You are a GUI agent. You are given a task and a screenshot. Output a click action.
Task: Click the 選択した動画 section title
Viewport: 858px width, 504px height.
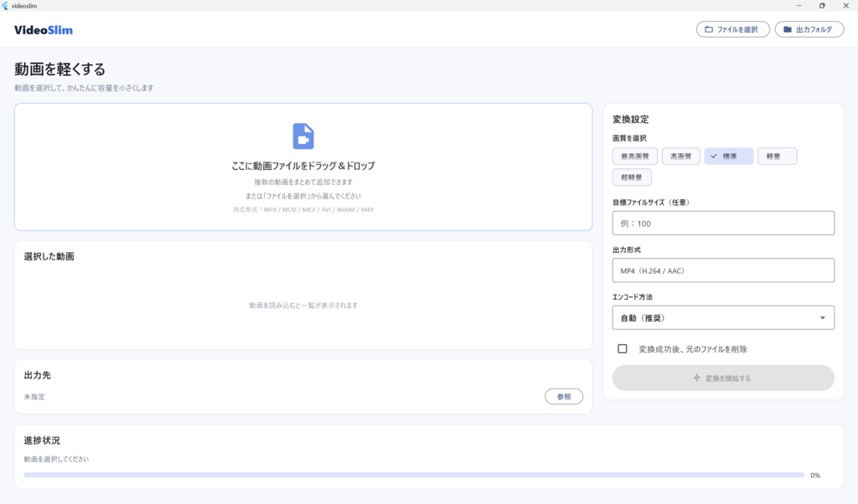pyautogui.click(x=49, y=256)
